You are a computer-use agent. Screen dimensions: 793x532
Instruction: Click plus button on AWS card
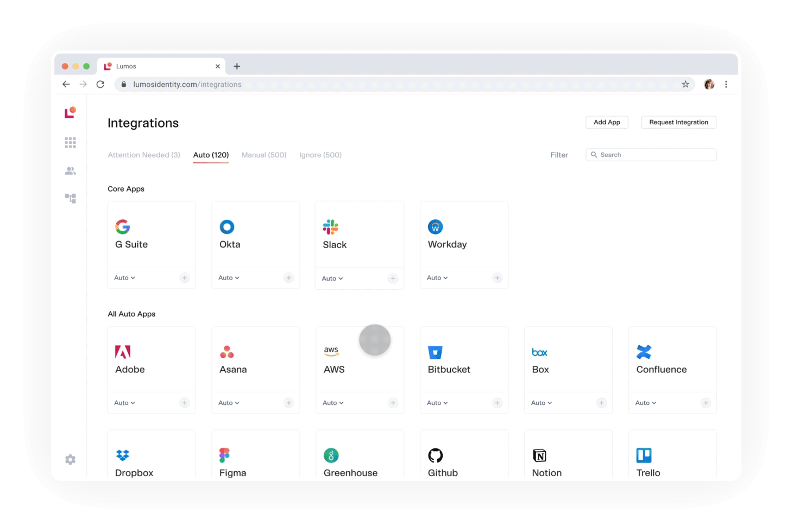point(393,403)
